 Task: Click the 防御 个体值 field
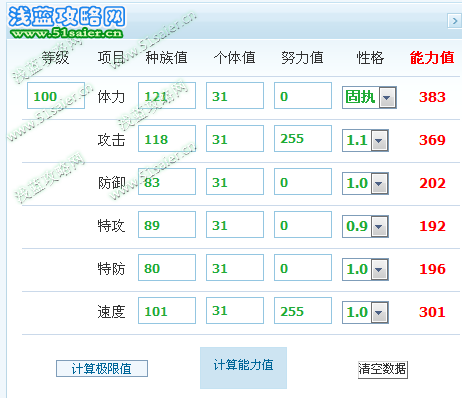tap(235, 182)
